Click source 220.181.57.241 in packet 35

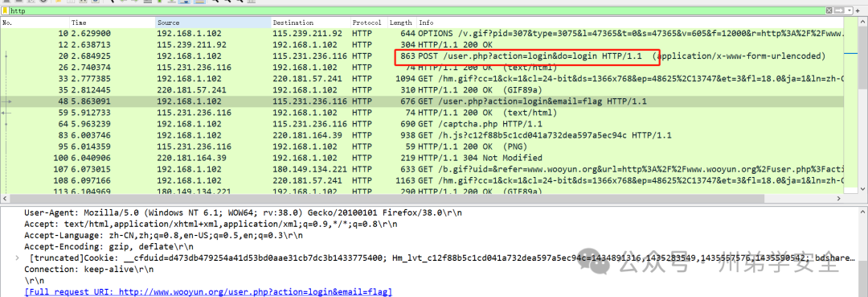coord(191,90)
